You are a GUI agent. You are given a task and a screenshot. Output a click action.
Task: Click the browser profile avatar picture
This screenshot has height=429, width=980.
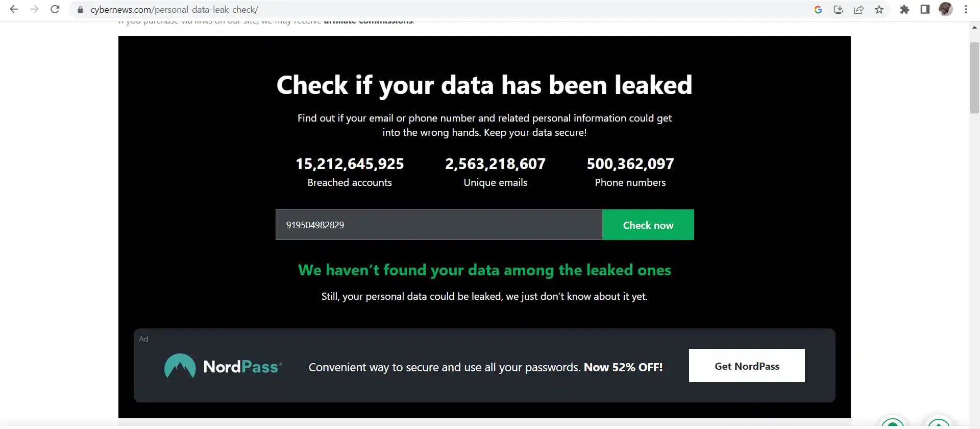pos(945,9)
